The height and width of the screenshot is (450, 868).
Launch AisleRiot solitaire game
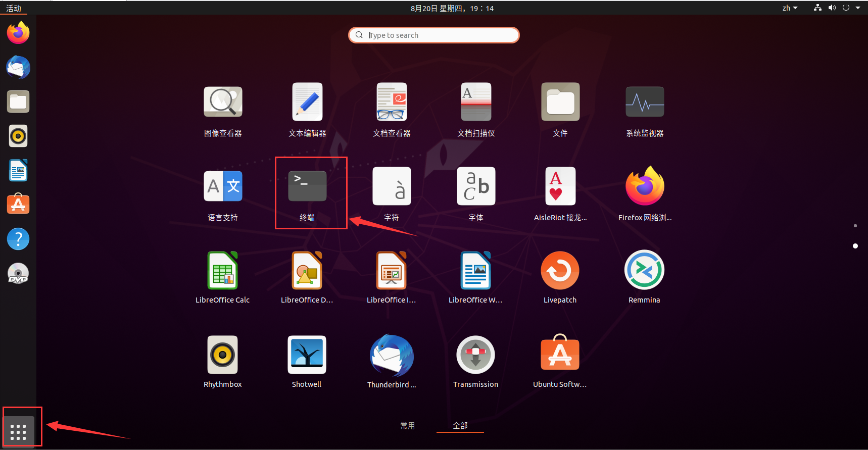[x=560, y=186]
